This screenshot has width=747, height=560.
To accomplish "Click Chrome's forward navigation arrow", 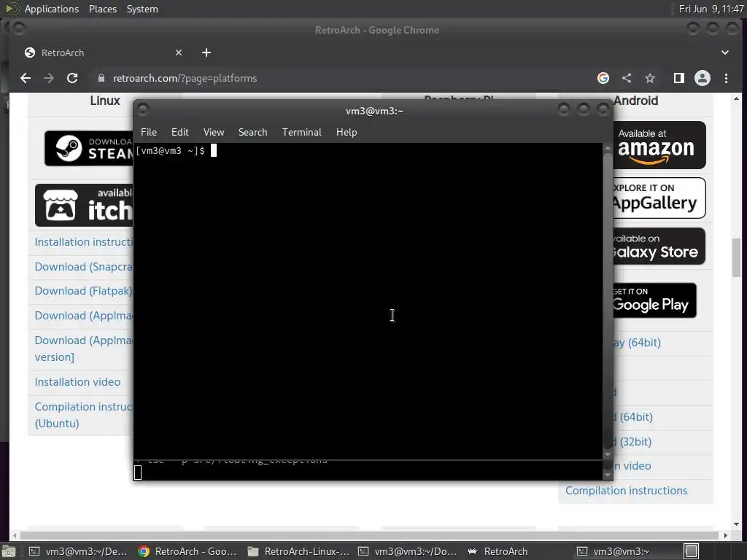I will pyautogui.click(x=49, y=78).
